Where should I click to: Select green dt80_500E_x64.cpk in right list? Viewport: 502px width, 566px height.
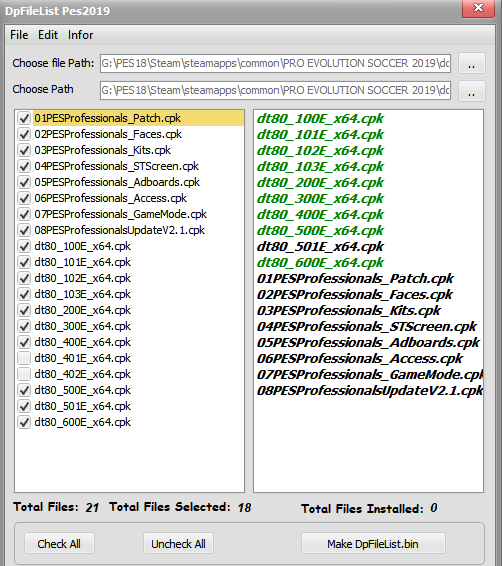320,231
